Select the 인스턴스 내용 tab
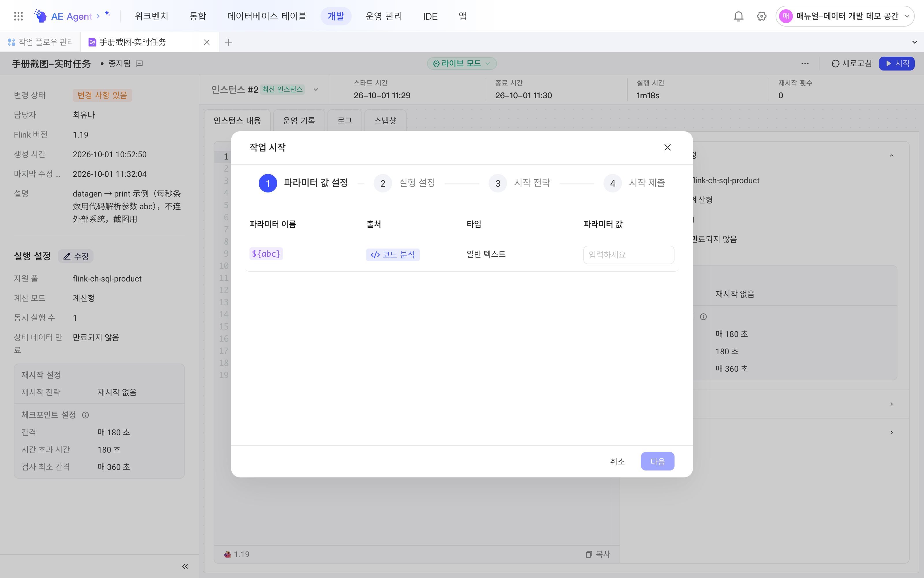924x578 pixels. 237,121
